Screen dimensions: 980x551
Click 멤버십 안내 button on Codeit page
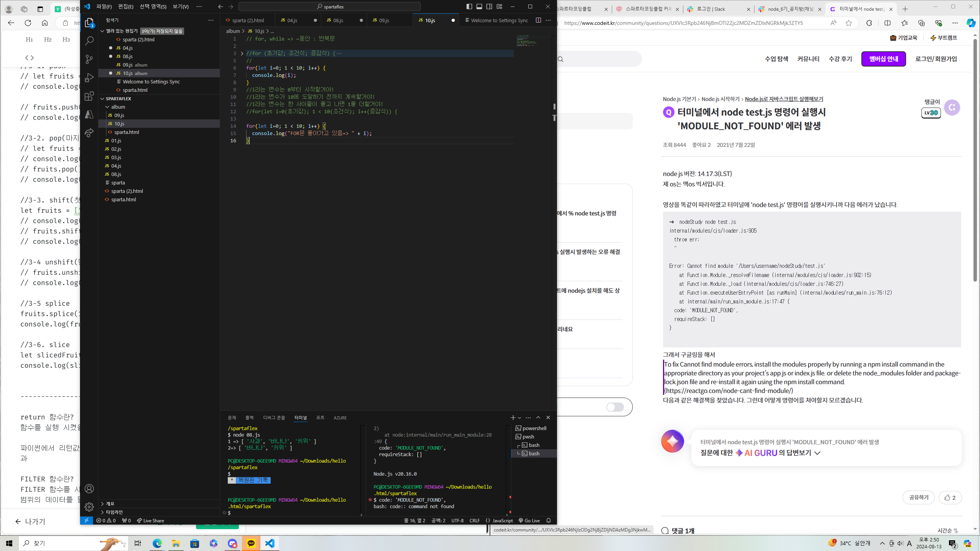884,59
